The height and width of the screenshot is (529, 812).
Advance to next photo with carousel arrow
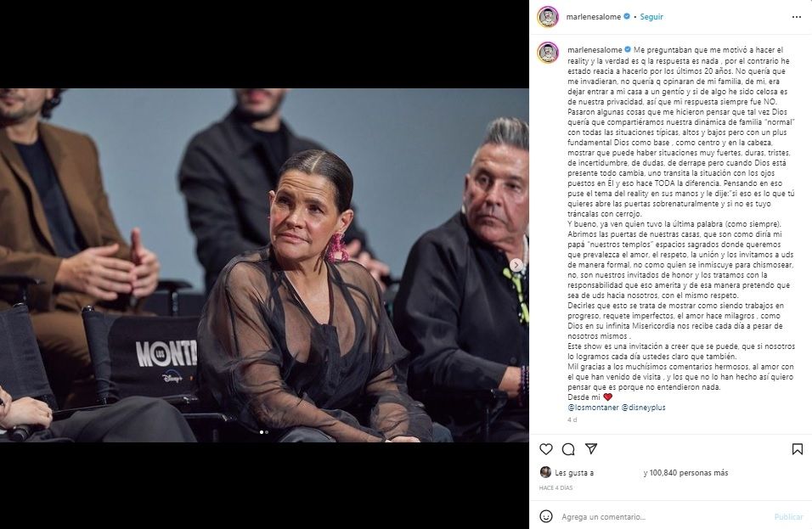(516, 265)
